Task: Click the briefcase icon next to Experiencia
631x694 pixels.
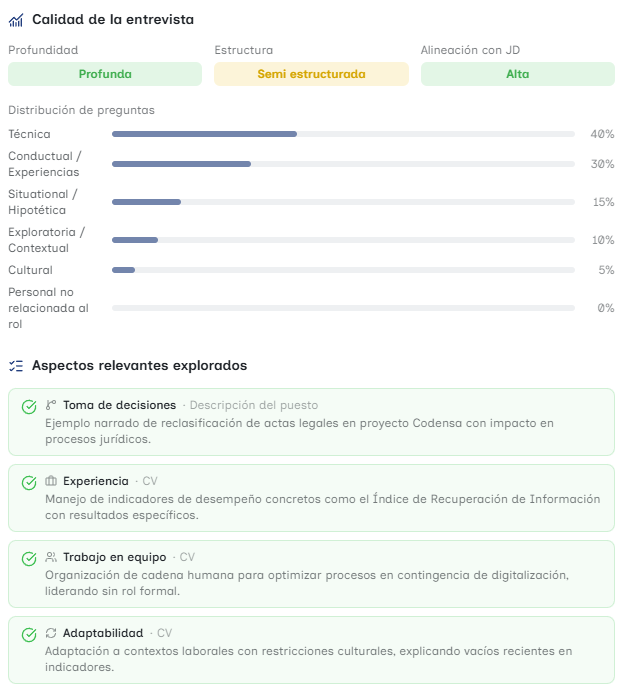Action: click(51, 481)
